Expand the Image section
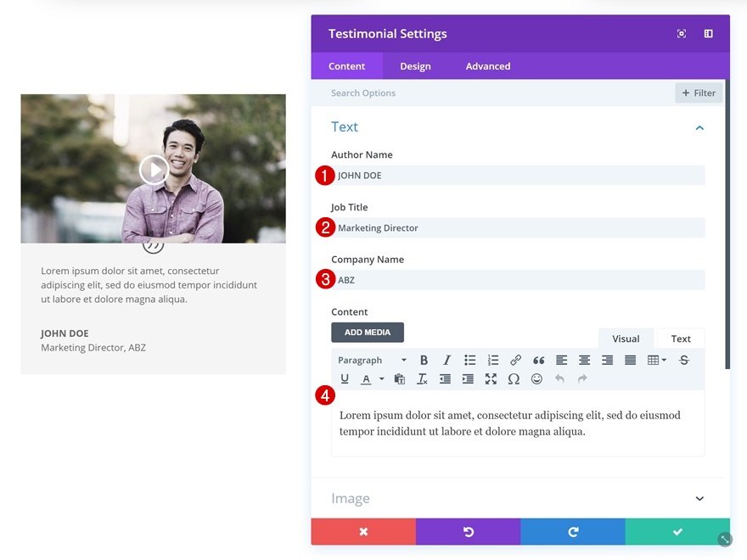This screenshot has width=747, height=560. pos(699,498)
